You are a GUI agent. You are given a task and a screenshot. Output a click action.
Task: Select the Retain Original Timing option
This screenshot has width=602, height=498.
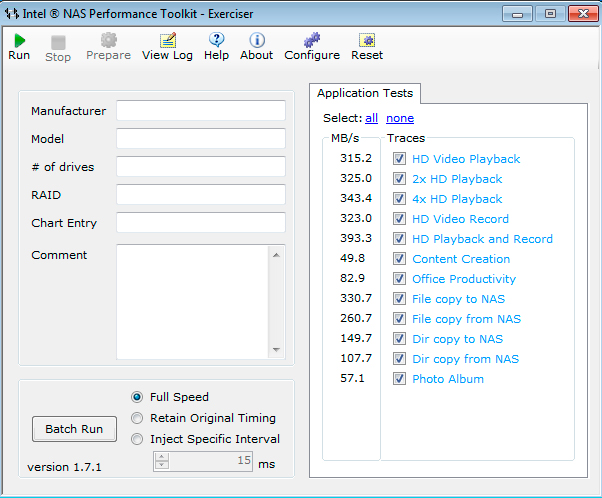138,418
